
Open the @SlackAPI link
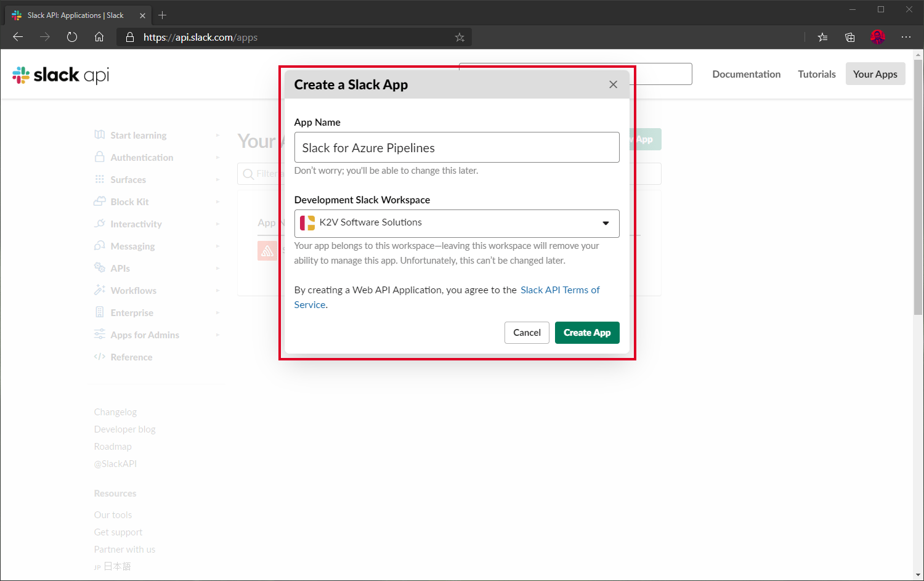click(115, 464)
